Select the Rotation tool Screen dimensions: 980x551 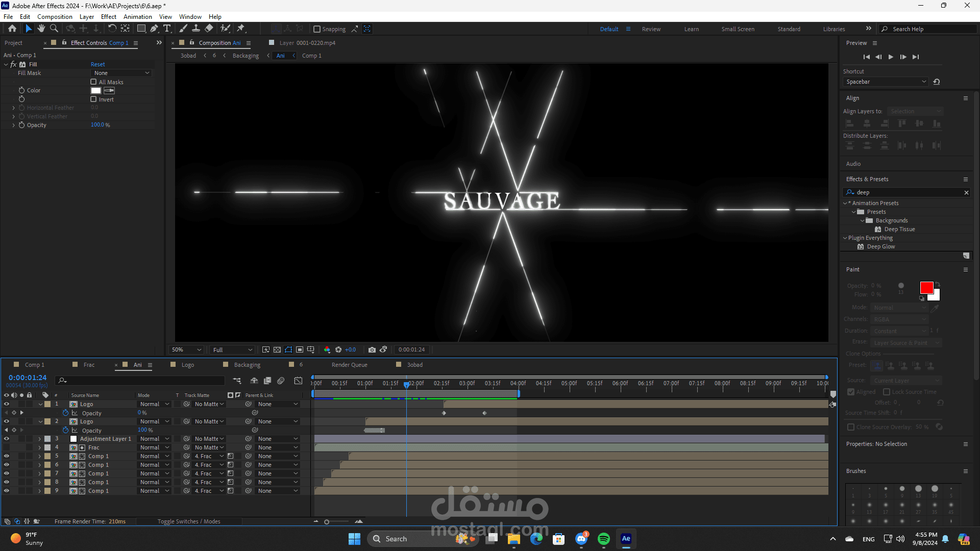coord(112,29)
